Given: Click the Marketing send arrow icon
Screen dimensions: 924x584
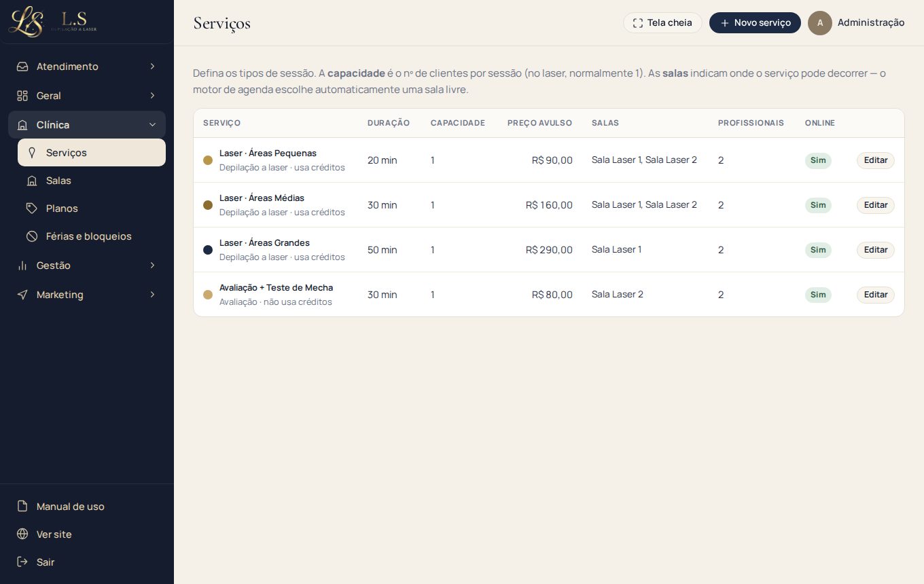Looking at the screenshot, I should (22, 295).
